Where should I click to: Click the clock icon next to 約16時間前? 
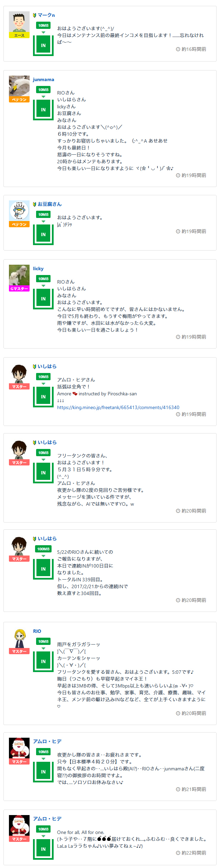coord(178,49)
